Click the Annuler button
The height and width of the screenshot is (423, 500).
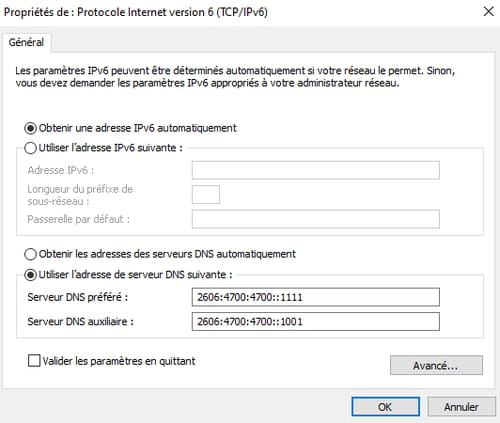click(461, 407)
